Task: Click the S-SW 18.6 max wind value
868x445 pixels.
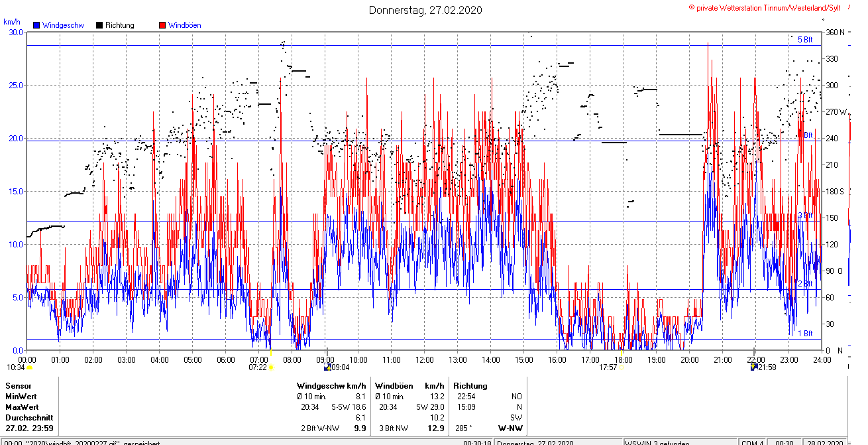Action: point(349,407)
